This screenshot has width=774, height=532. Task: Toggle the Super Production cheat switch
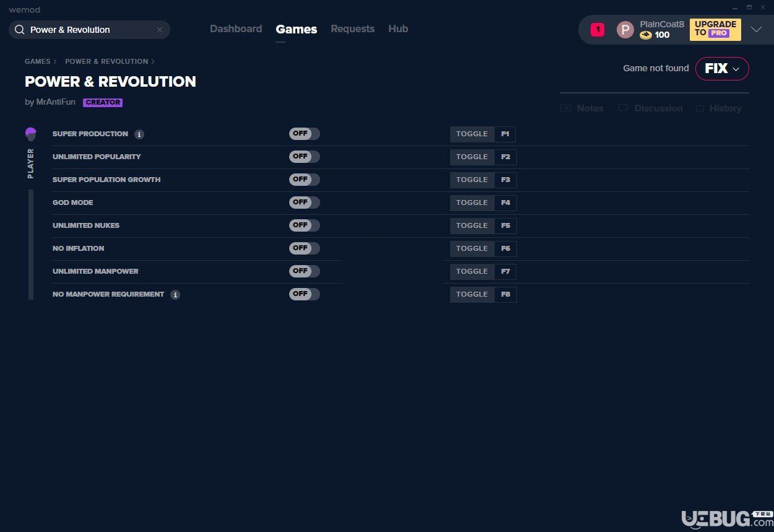click(x=305, y=134)
